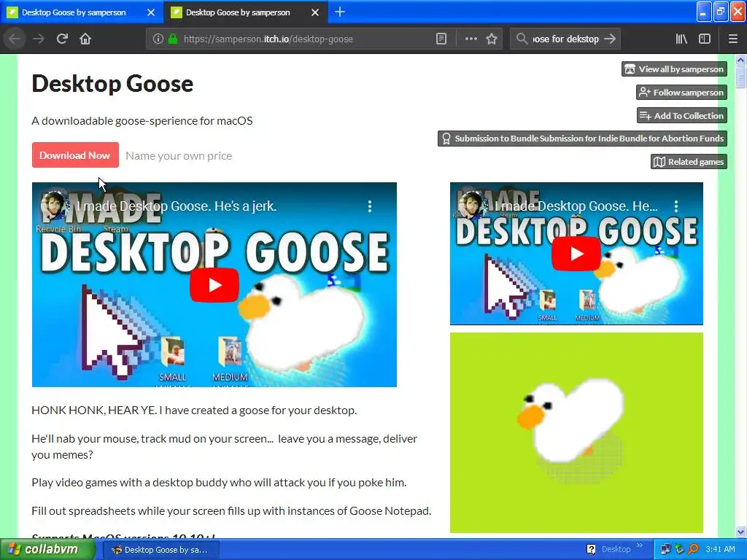This screenshot has height=560, width=747.
Task: Open the Library bookmarks icon
Action: point(681,39)
